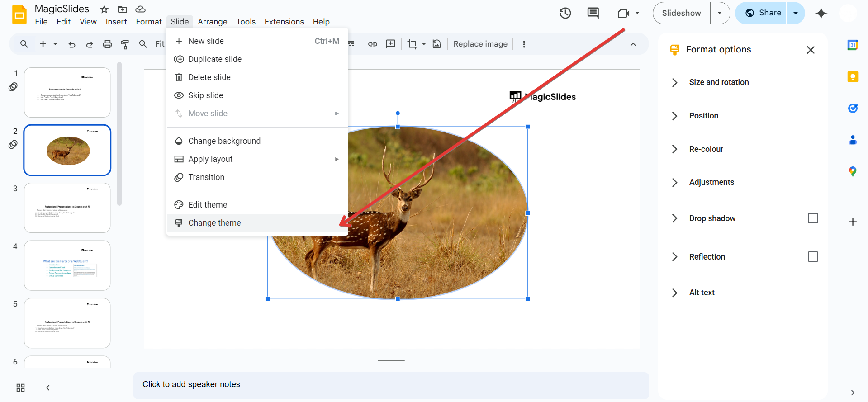Open Google Keep in side panel
868x402 pixels.
(853, 77)
